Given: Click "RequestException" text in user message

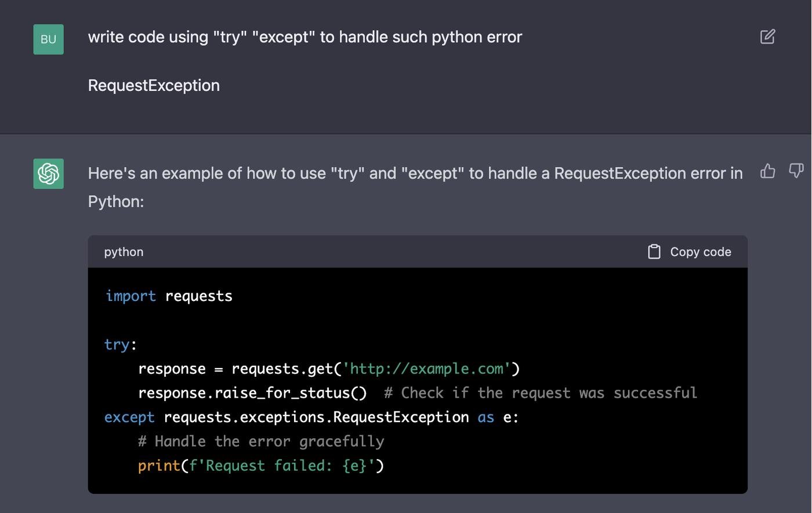Looking at the screenshot, I should click(154, 86).
